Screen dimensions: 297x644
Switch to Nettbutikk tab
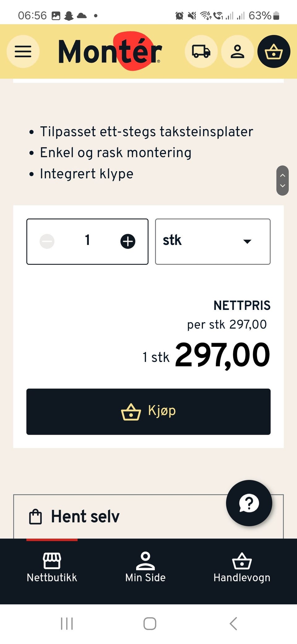click(x=52, y=568)
